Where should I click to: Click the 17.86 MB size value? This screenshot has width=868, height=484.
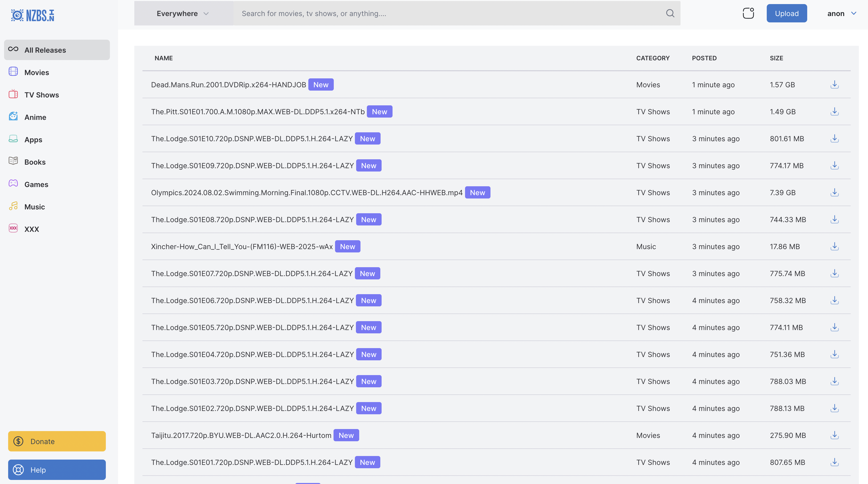tap(785, 246)
